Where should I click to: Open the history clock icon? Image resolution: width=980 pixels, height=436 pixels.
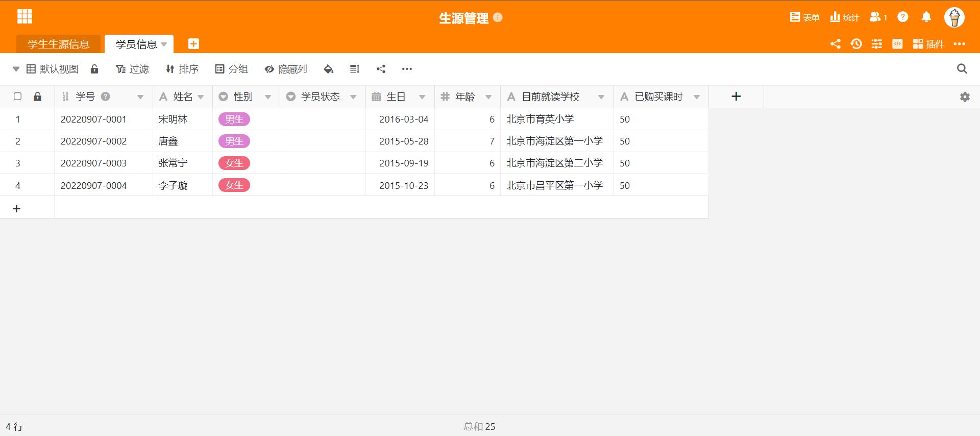[x=856, y=44]
